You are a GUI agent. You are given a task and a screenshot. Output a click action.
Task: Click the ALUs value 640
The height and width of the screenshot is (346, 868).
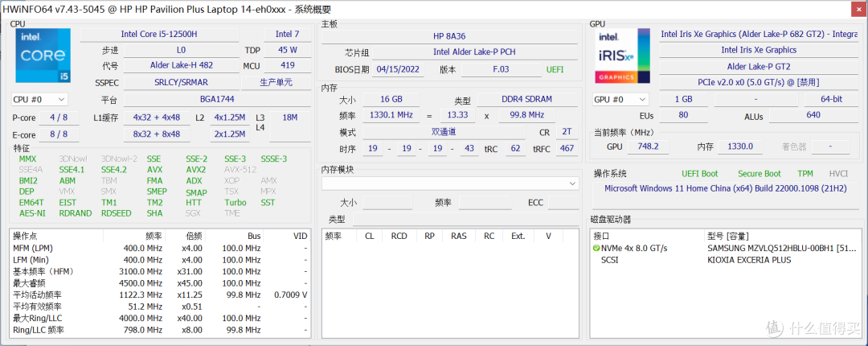coord(813,115)
